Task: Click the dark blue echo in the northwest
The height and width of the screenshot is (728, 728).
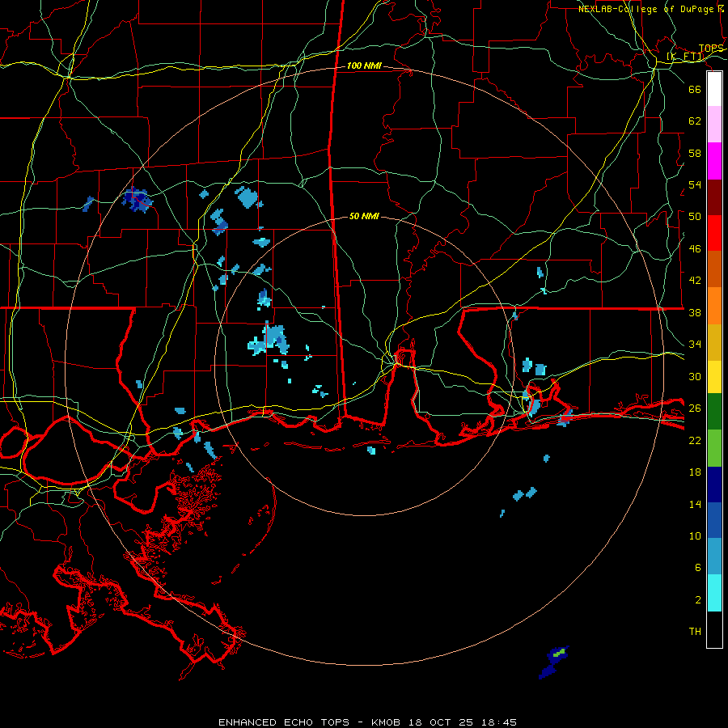Action: coord(137,200)
